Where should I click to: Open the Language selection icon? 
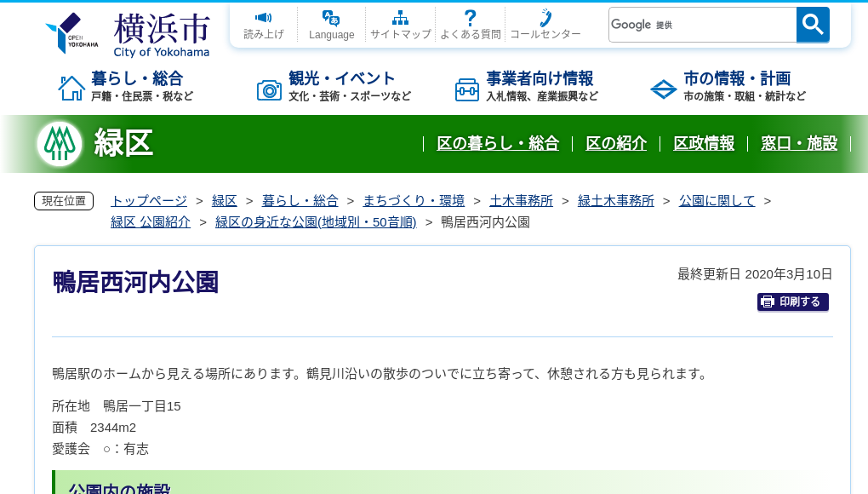coord(330,17)
